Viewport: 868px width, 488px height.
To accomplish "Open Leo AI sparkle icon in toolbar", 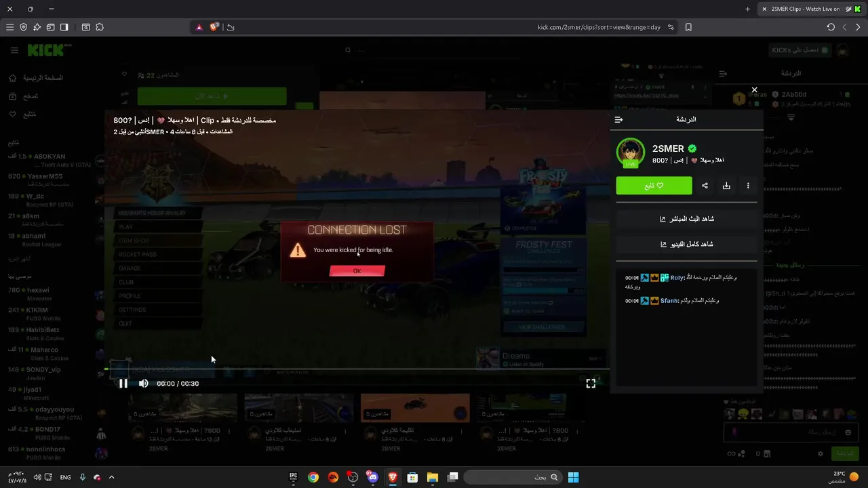I will [37, 27].
